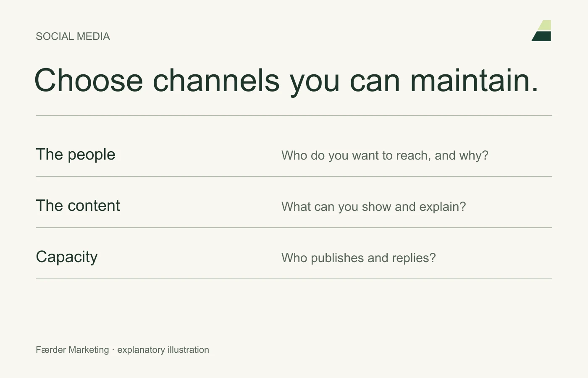Select the 'Capacity' row heading
The height and width of the screenshot is (378, 588).
(x=67, y=257)
